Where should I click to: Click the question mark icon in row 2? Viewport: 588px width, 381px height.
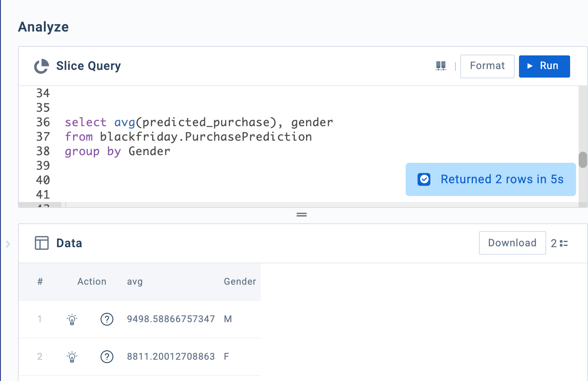(107, 357)
